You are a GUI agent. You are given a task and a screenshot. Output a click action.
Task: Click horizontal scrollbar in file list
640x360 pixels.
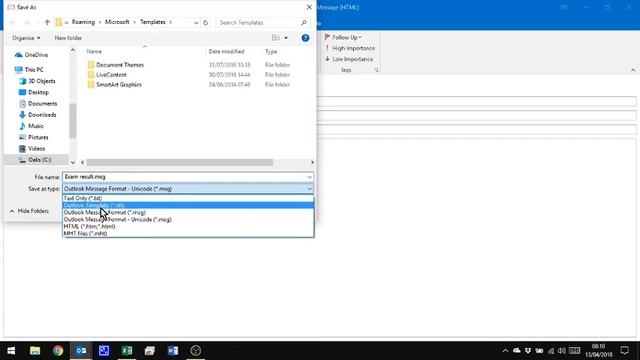point(180,162)
